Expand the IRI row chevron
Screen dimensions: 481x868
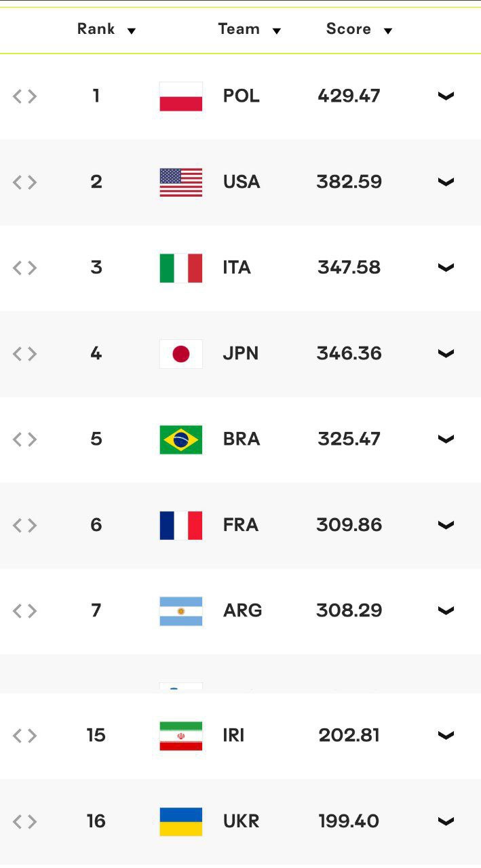446,736
